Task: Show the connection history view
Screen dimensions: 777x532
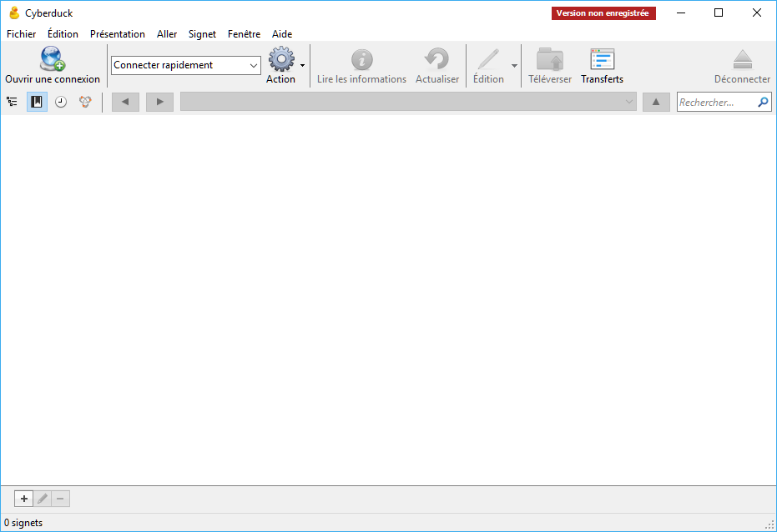Action: tap(61, 102)
